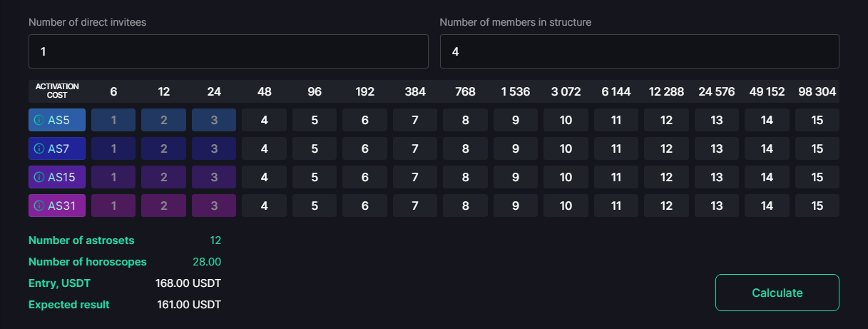This screenshot has width=868, height=329.
Task: Select the AS15 astroset label
Action: 63,177
